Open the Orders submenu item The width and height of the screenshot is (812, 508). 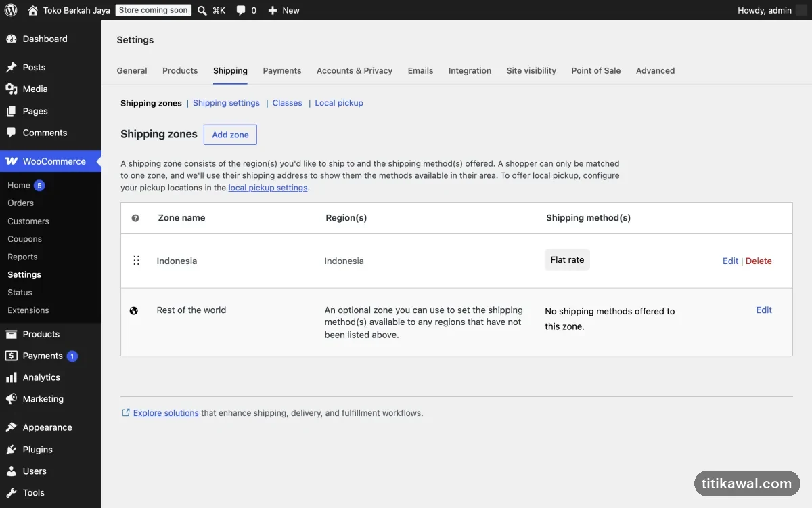click(x=20, y=203)
